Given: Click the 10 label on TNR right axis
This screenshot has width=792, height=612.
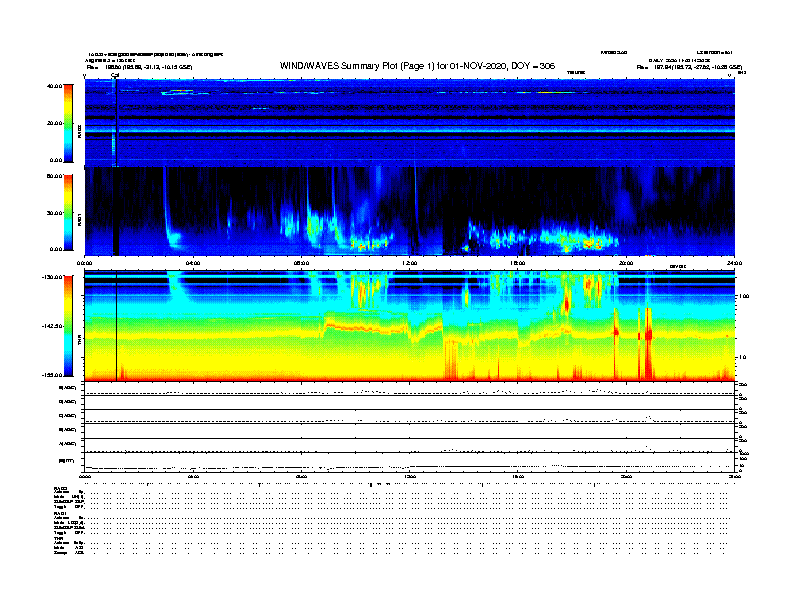Looking at the screenshot, I should coord(742,357).
